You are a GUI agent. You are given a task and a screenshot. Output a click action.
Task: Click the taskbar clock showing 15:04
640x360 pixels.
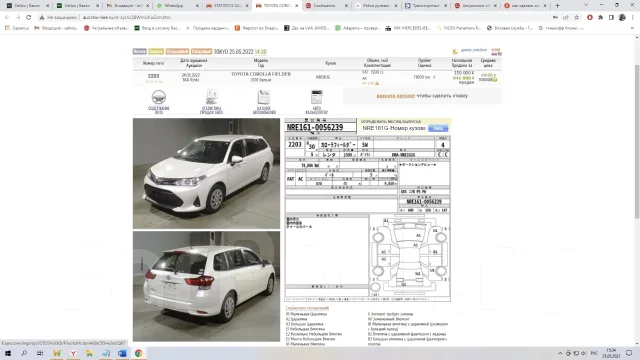point(611,353)
